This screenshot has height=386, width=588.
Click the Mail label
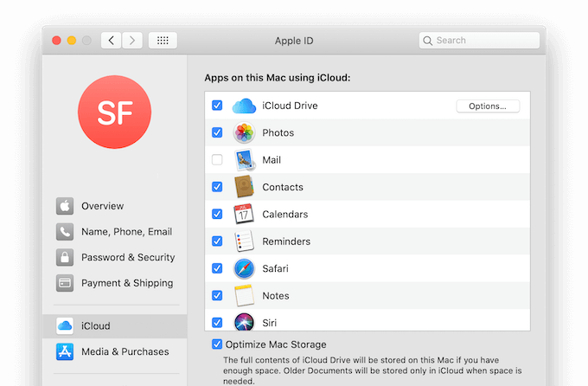click(x=272, y=160)
